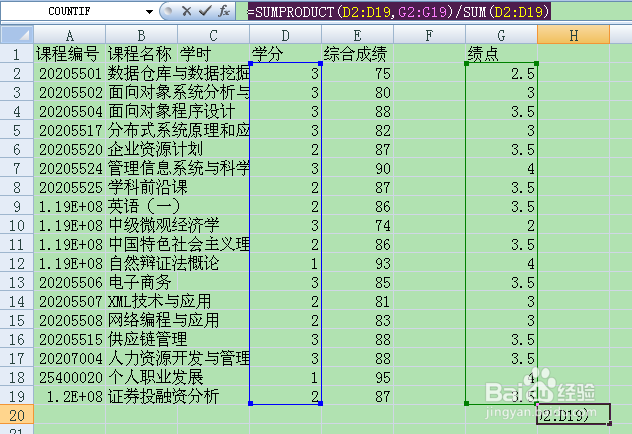Select column C header
This screenshot has height=434, width=632.
click(214, 35)
